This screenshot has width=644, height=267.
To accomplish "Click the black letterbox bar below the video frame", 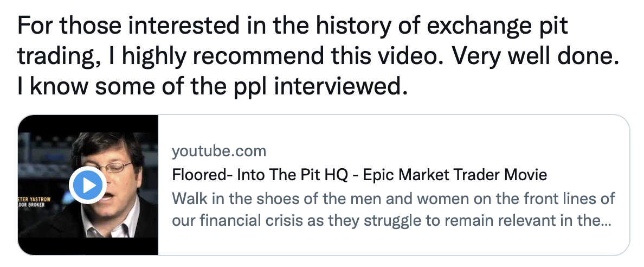I will click(88, 246).
